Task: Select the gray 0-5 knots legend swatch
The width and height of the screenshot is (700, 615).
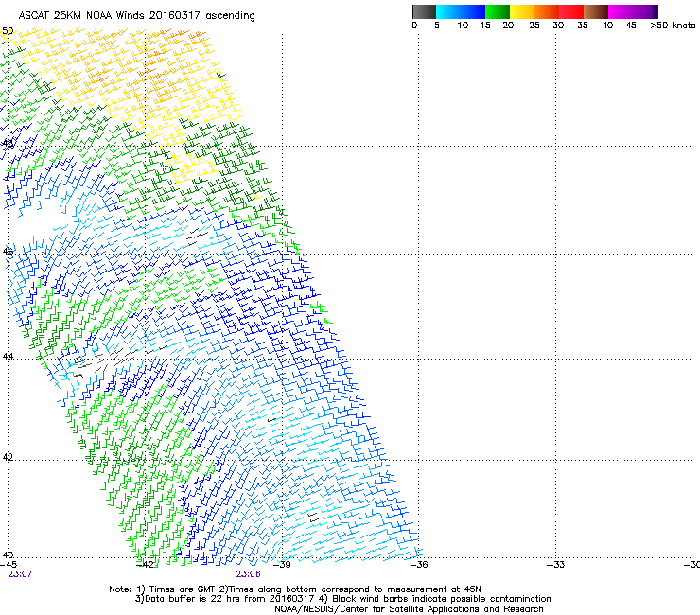Action: (x=424, y=11)
